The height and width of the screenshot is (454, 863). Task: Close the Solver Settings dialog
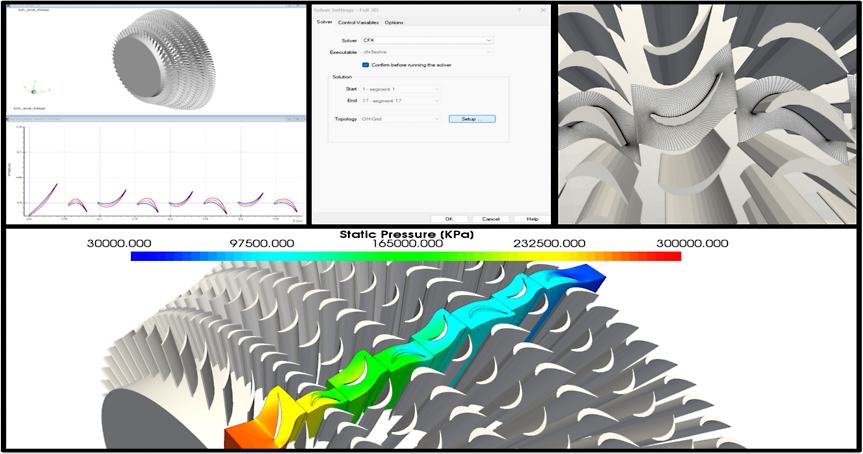(543, 10)
